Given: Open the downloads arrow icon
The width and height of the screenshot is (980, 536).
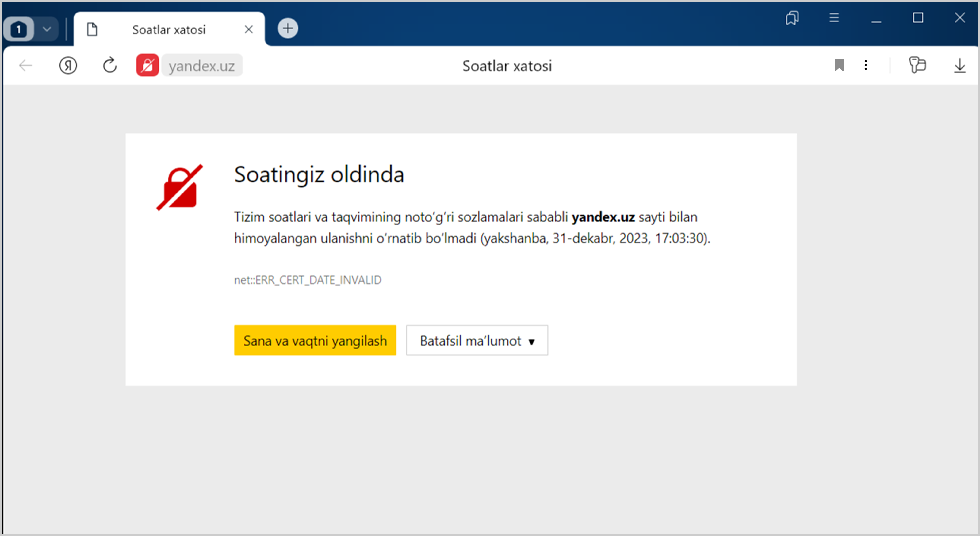Looking at the screenshot, I should coord(959,65).
